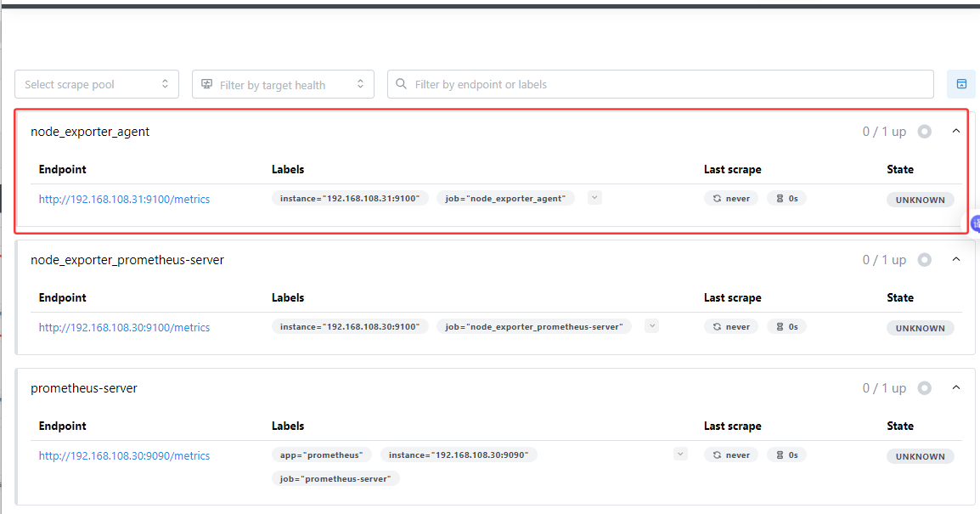This screenshot has height=514, width=980.
Task: Click the Filter by endpoint or labels field
Action: [661, 84]
